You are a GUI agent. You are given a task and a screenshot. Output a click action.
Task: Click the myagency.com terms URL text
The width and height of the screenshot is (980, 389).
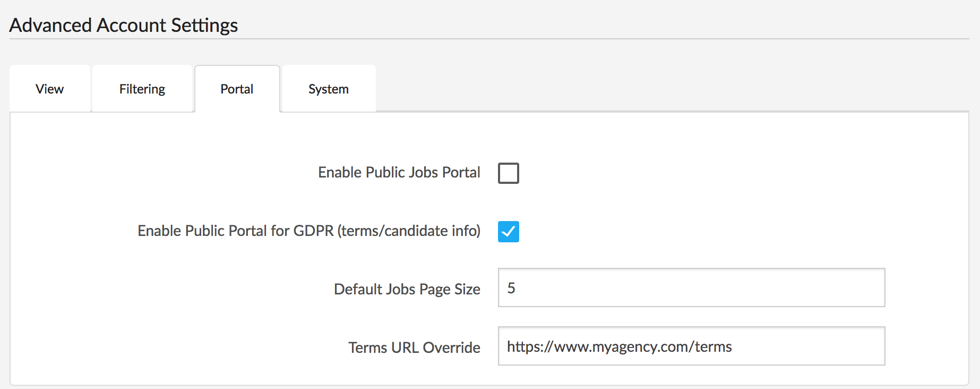(619, 346)
